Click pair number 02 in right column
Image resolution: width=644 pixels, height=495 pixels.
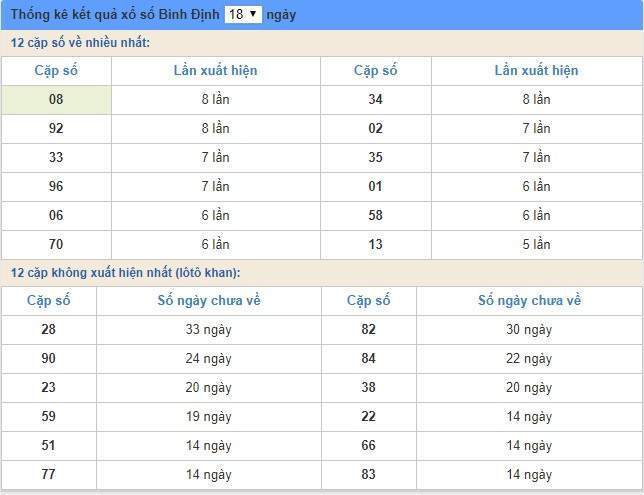(x=375, y=129)
